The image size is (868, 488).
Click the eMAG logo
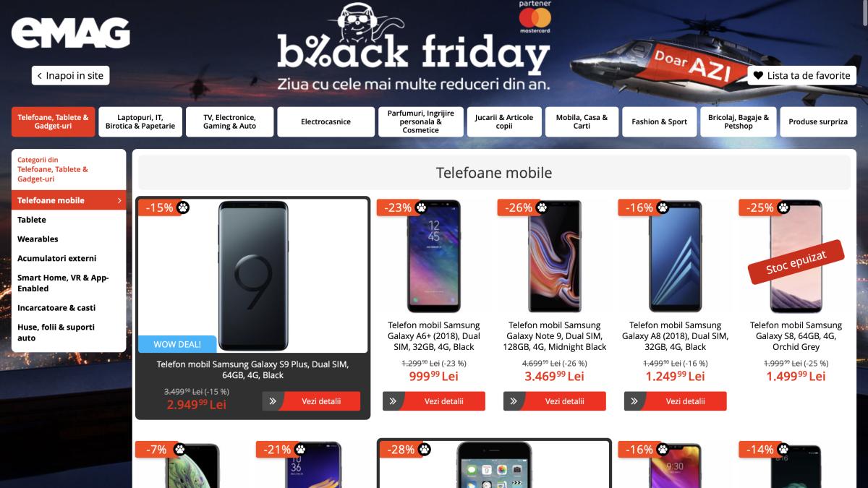[x=70, y=33]
